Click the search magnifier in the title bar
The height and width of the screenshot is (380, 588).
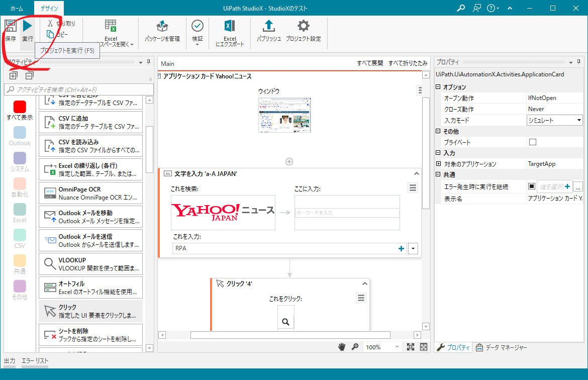461,8
